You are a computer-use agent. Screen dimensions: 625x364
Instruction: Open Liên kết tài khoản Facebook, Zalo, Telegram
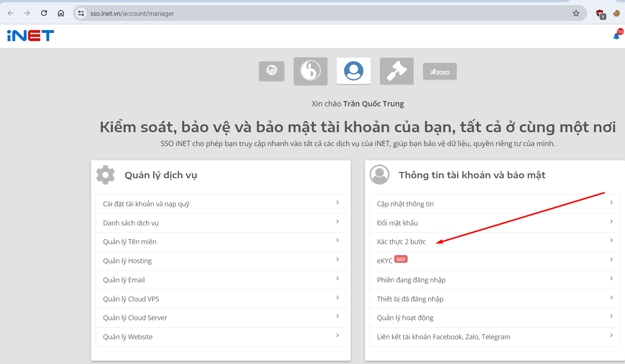tap(444, 336)
